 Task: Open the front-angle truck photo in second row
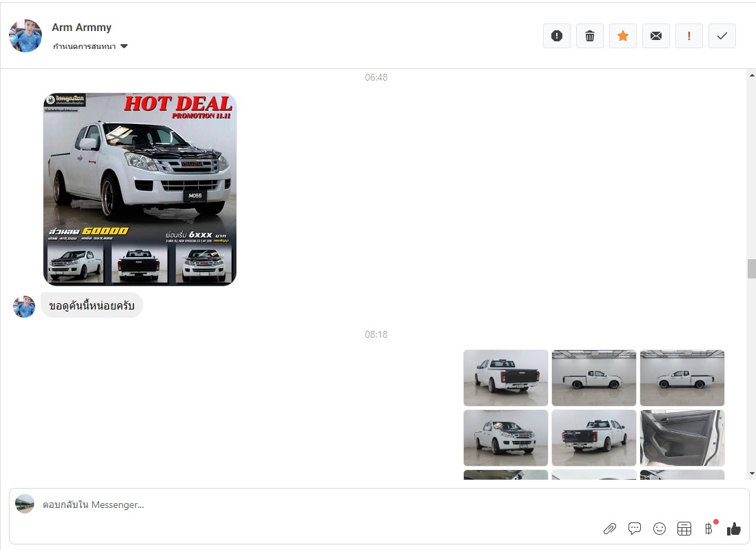[505, 438]
